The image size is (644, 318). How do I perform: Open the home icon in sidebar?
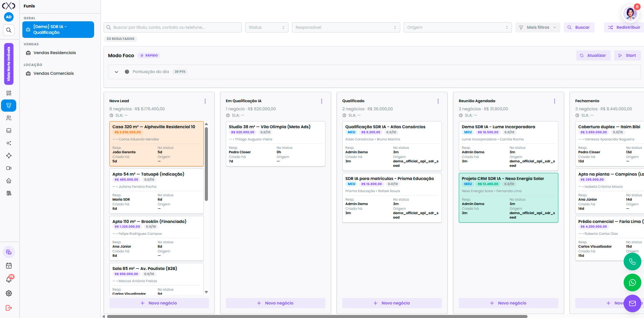(9, 181)
